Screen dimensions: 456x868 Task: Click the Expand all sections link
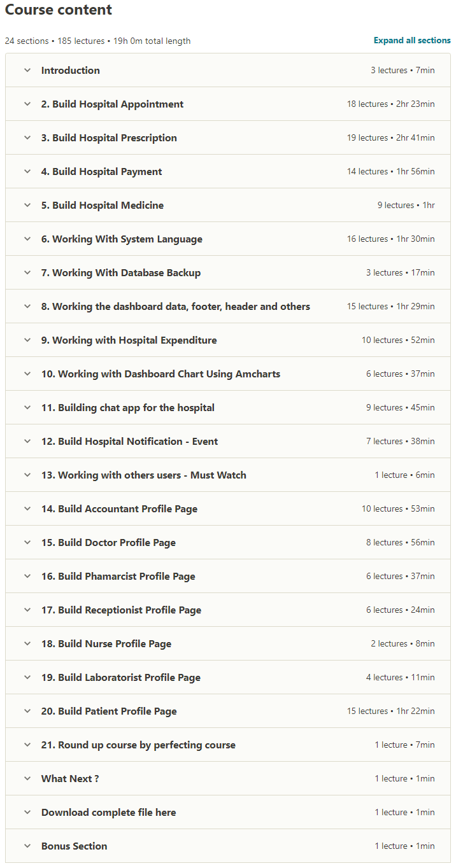412,40
